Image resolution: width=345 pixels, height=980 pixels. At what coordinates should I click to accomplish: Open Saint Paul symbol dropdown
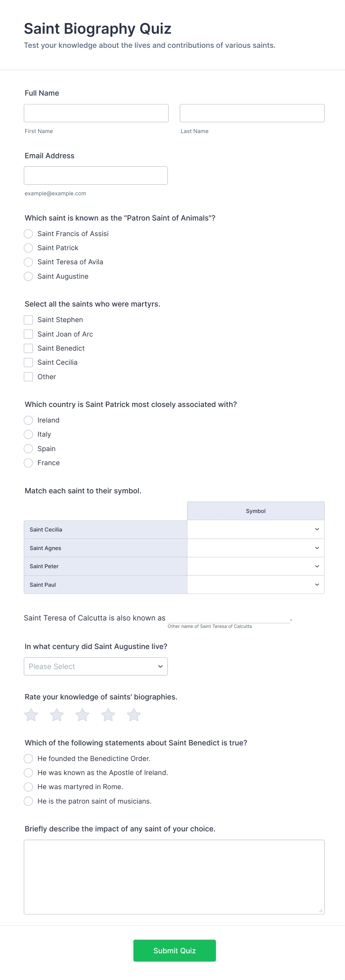coord(256,585)
